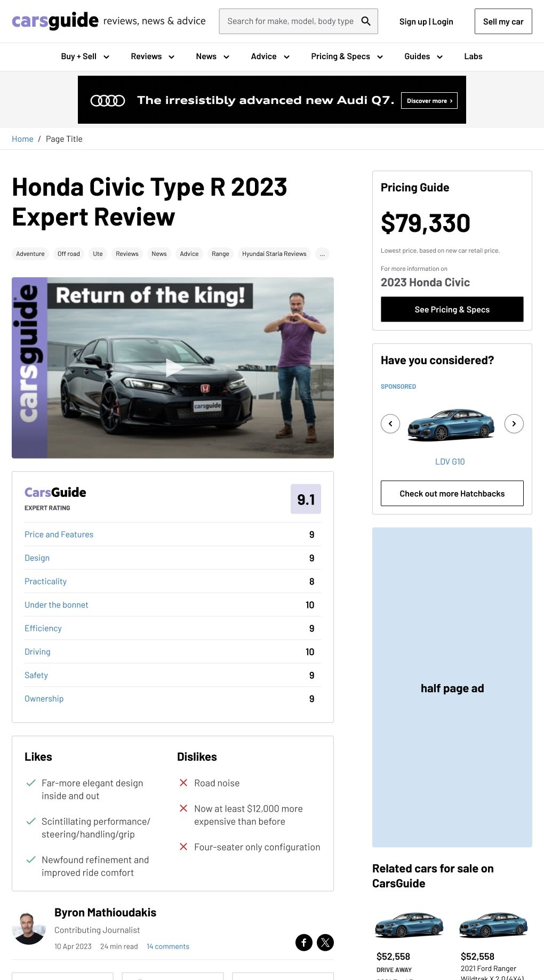Open the Labs menu item
The height and width of the screenshot is (980, 544).
pyautogui.click(x=473, y=57)
